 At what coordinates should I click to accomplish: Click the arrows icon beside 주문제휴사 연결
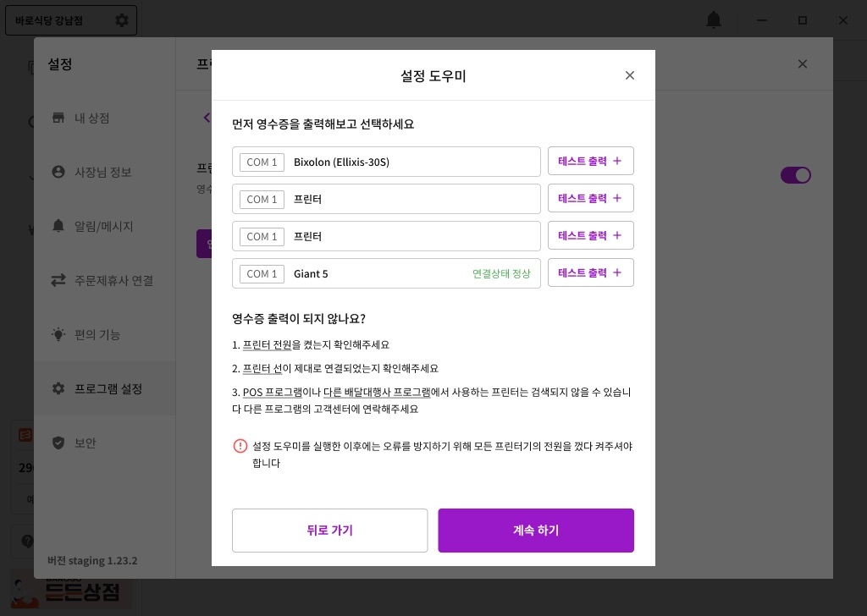pyautogui.click(x=58, y=280)
